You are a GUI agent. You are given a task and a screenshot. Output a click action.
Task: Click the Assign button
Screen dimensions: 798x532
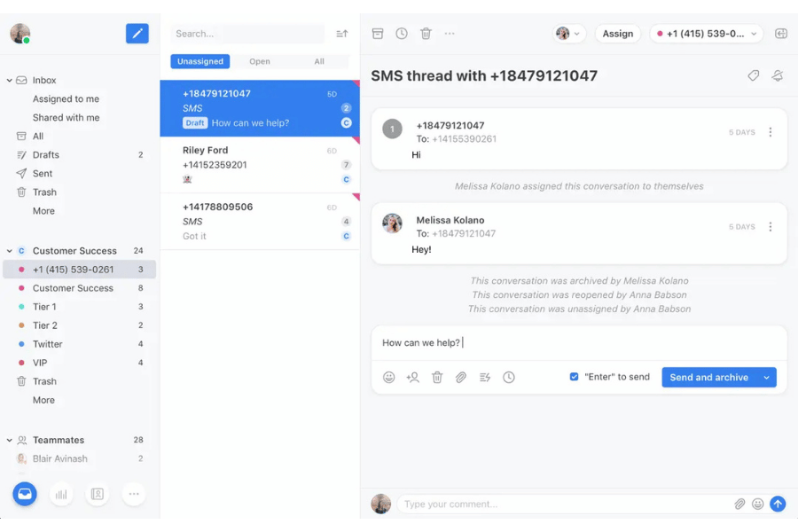click(x=618, y=34)
